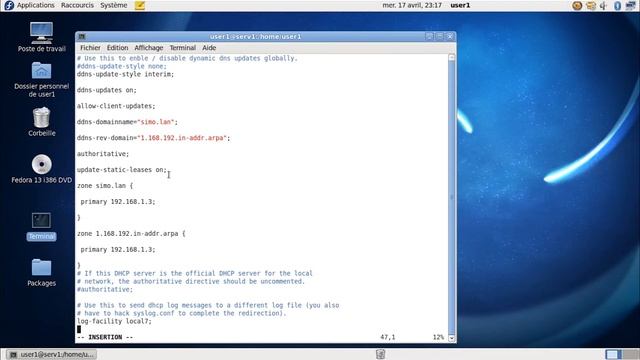
Task: Click the Bluetooth tray icon
Action: (617, 5)
